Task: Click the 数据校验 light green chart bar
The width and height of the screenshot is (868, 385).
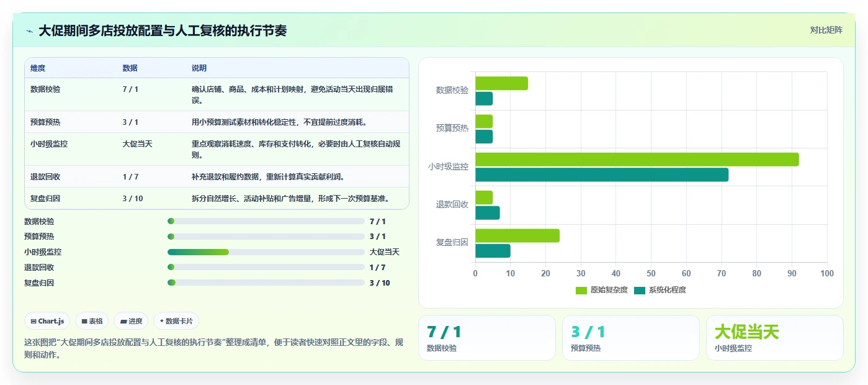Action: pyautogui.click(x=501, y=83)
